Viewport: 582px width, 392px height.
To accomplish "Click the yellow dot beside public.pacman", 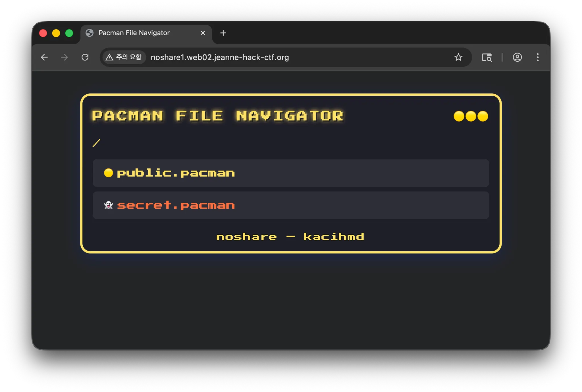I will [108, 173].
